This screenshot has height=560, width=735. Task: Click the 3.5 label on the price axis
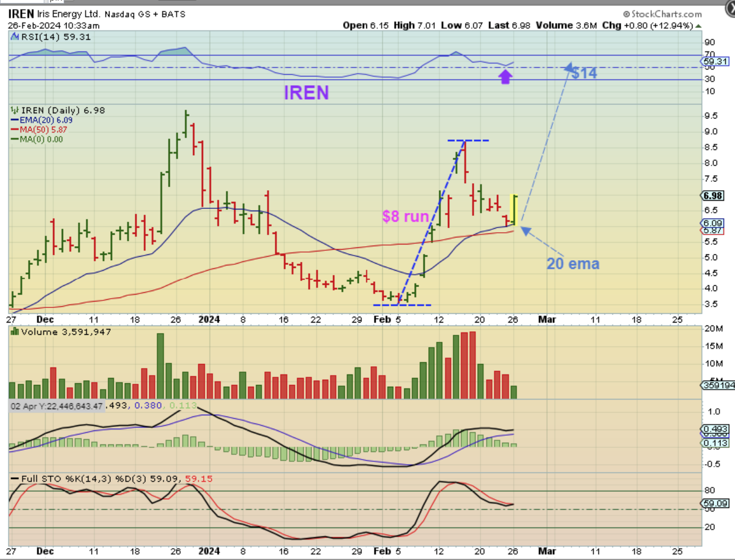point(710,304)
